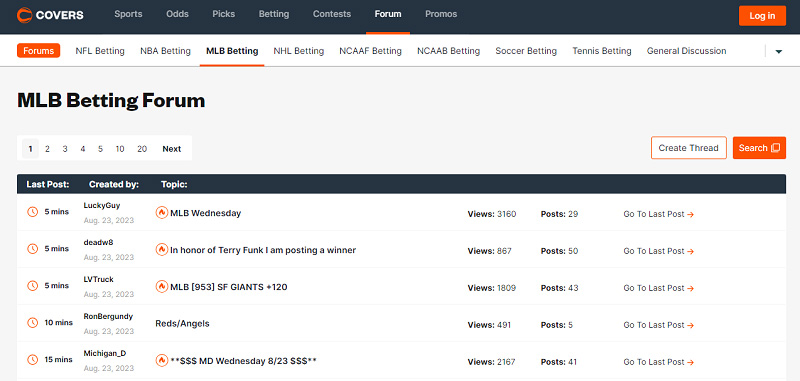
Task: Switch to the Tennis Betting forum tab
Action: pyautogui.click(x=602, y=51)
